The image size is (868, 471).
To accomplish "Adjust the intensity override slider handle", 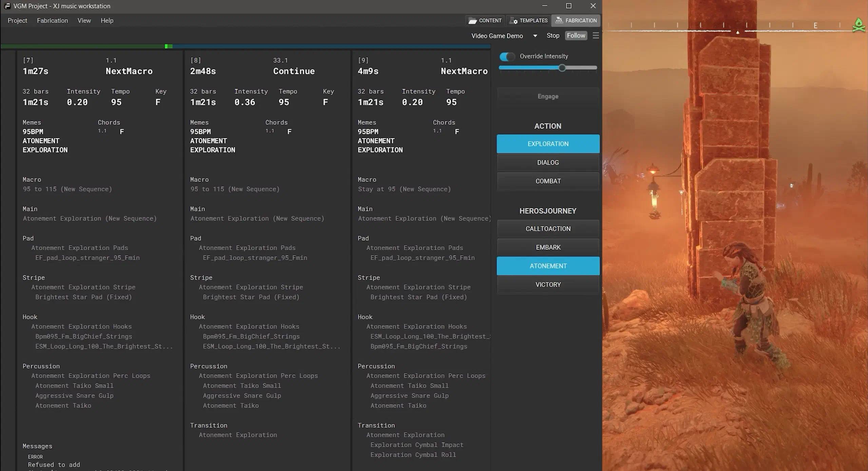I will pyautogui.click(x=562, y=68).
